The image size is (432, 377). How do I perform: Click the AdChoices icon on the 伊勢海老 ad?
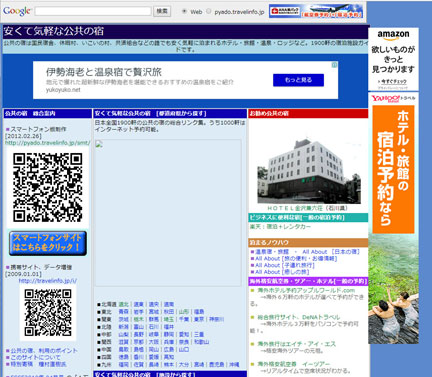(x=334, y=65)
